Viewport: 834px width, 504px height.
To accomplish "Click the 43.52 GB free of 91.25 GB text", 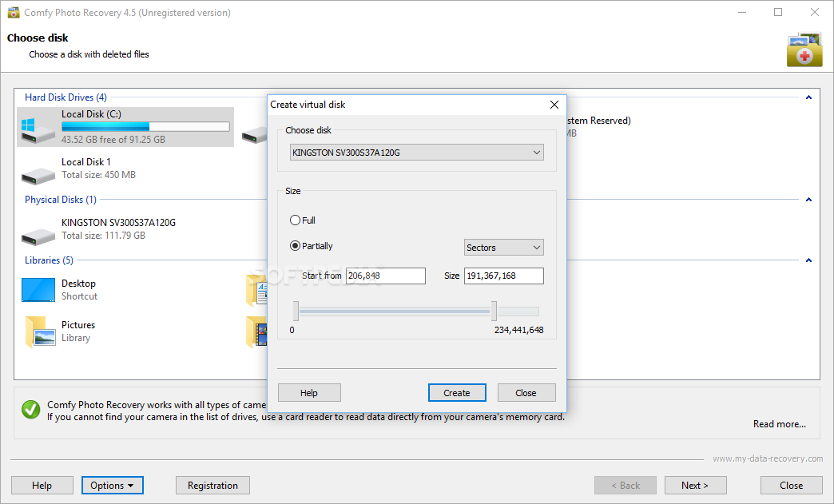I will click(x=113, y=139).
